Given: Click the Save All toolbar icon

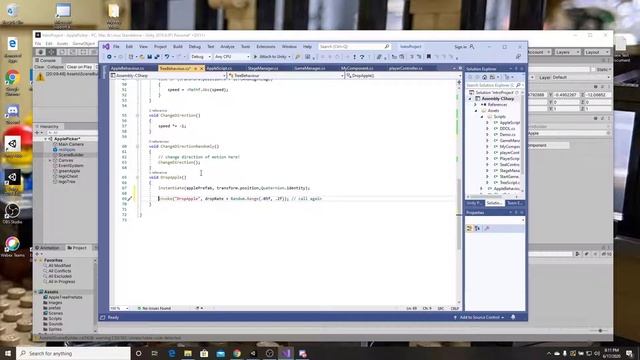Looking at the screenshot, I should pos(157,57).
